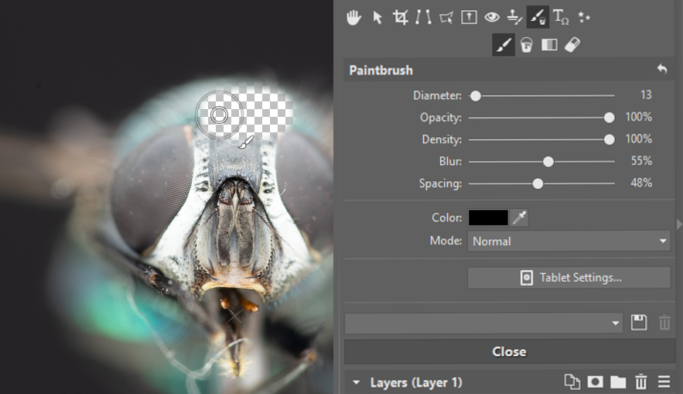Open the Mode dropdown showing Normal
The image size is (683, 394).
pyautogui.click(x=569, y=241)
